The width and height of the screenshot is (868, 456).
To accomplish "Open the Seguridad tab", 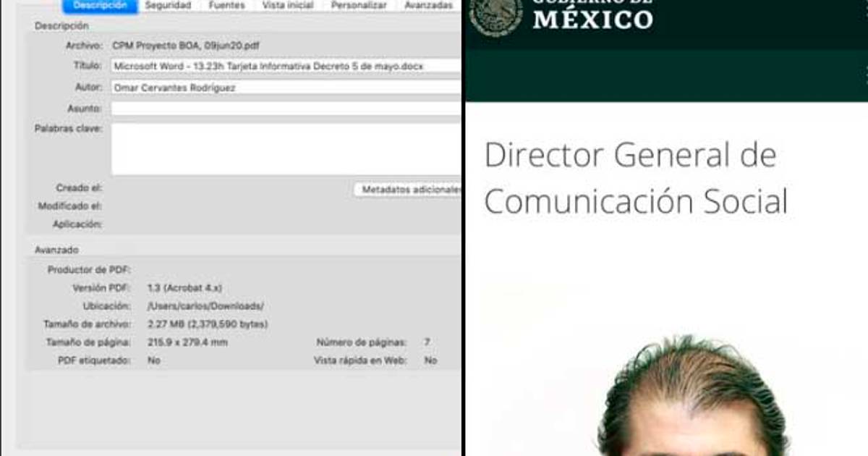I will coord(168,5).
